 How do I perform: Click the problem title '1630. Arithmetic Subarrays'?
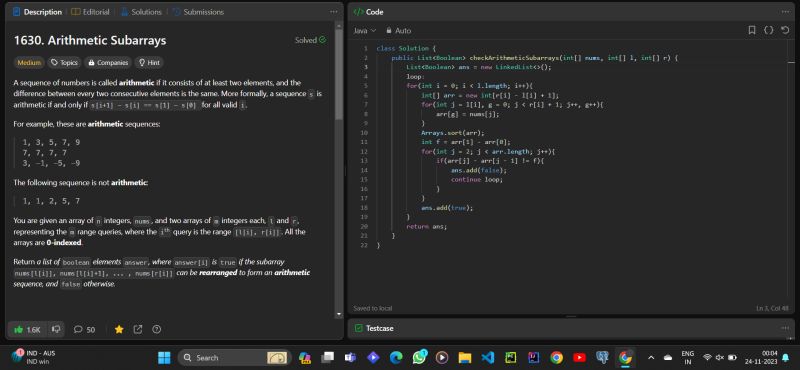point(90,40)
